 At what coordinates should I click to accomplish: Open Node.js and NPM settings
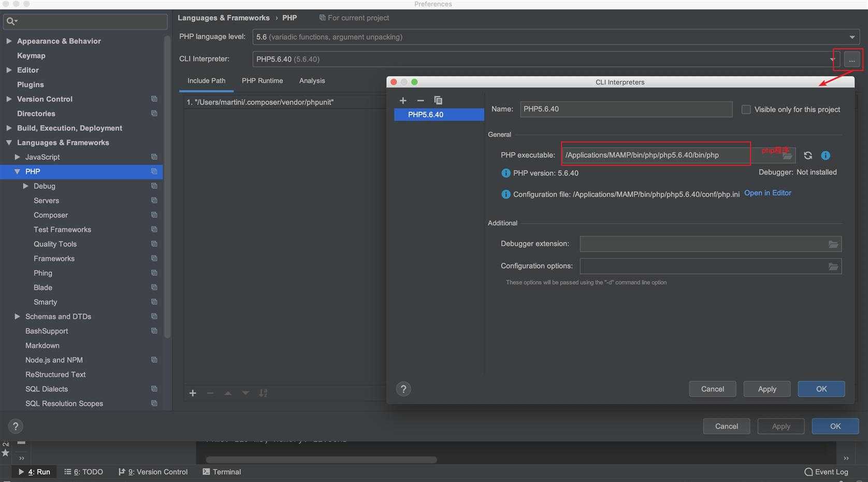pos(54,360)
